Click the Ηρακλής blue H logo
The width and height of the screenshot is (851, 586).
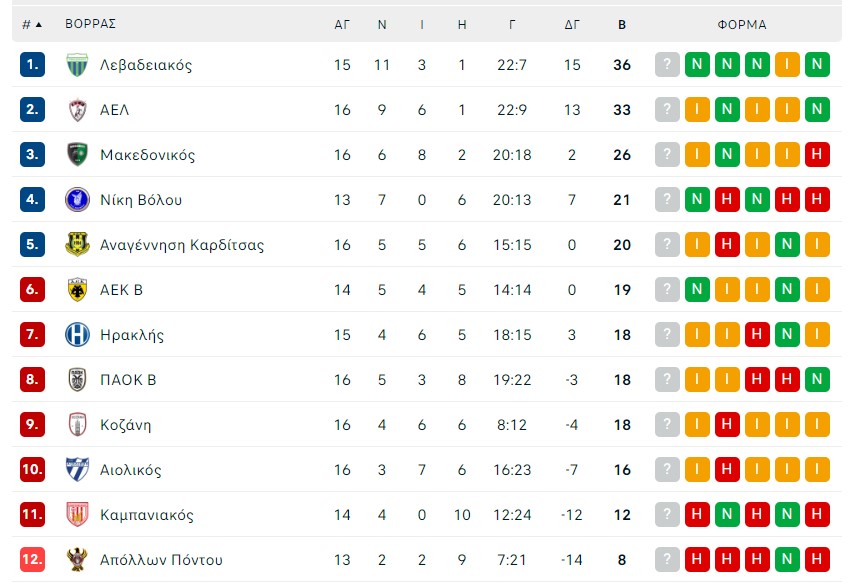click(x=77, y=335)
